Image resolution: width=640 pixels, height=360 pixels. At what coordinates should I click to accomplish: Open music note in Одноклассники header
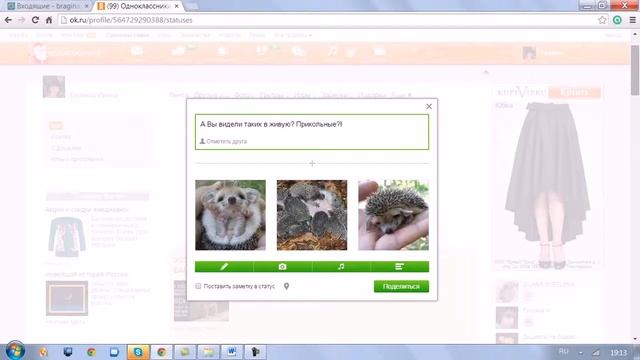[333, 51]
